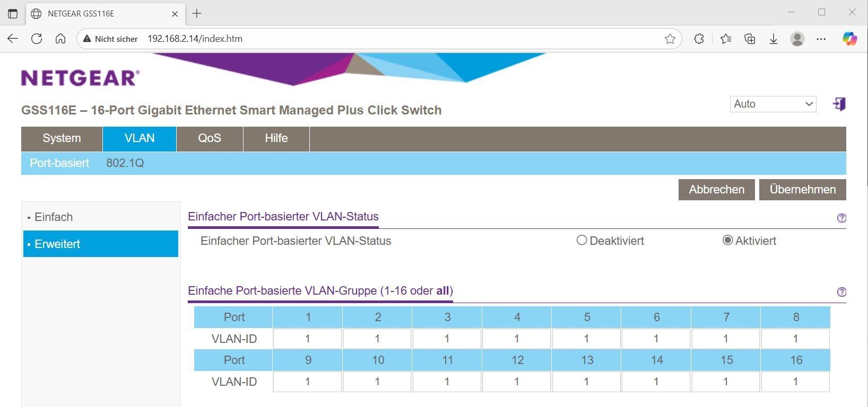Click the VLAN-ID field for port 16
This screenshot has height=407, width=868.
point(795,382)
